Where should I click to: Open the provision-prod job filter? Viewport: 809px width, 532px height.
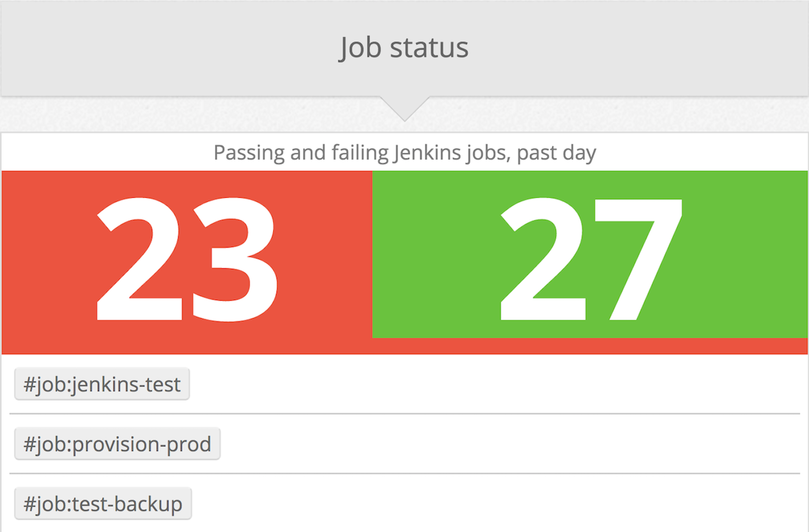tap(117, 444)
